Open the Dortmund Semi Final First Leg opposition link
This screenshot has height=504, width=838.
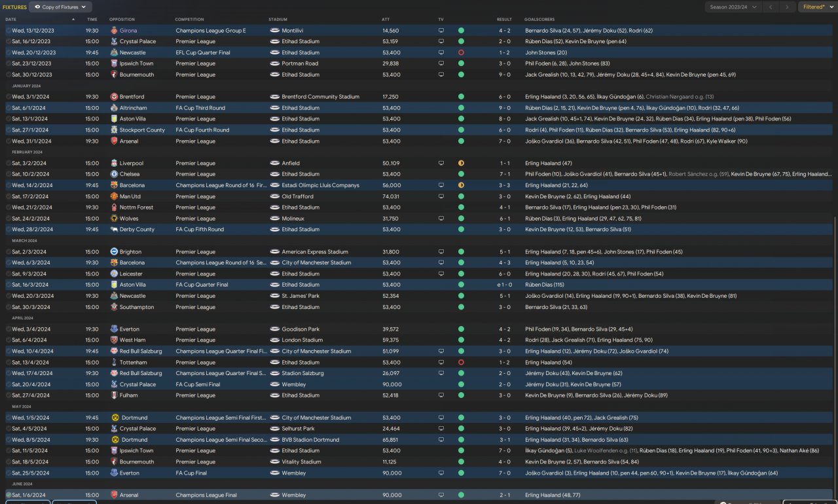pyautogui.click(x=134, y=418)
